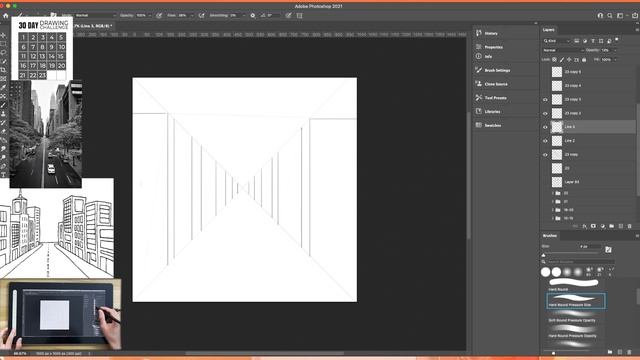Click the filter for type layers icon

pos(593,41)
